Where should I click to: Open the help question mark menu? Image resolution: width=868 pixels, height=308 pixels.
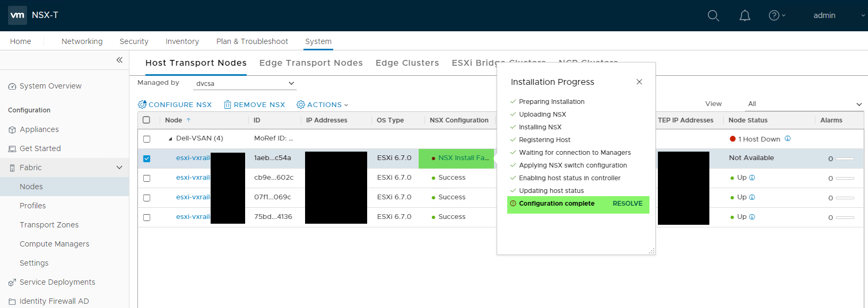777,15
